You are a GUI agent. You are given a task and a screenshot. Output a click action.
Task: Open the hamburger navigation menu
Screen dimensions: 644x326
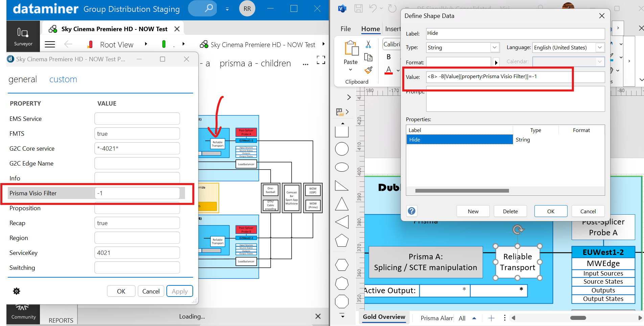50,44
